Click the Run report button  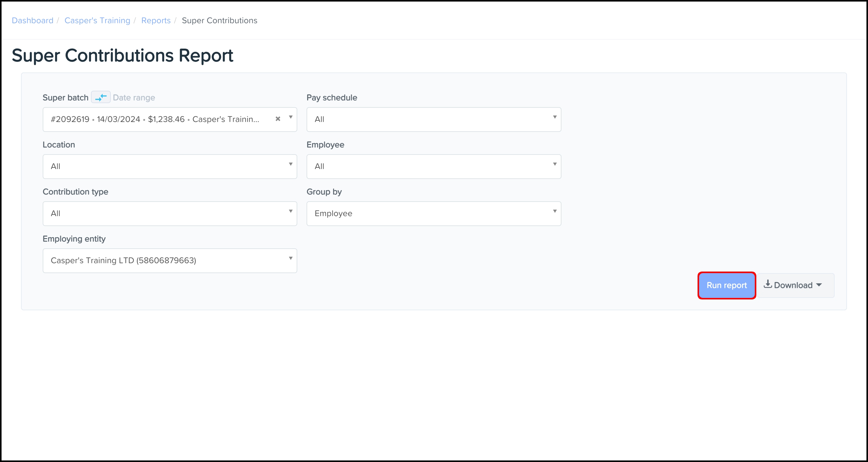[726, 285]
